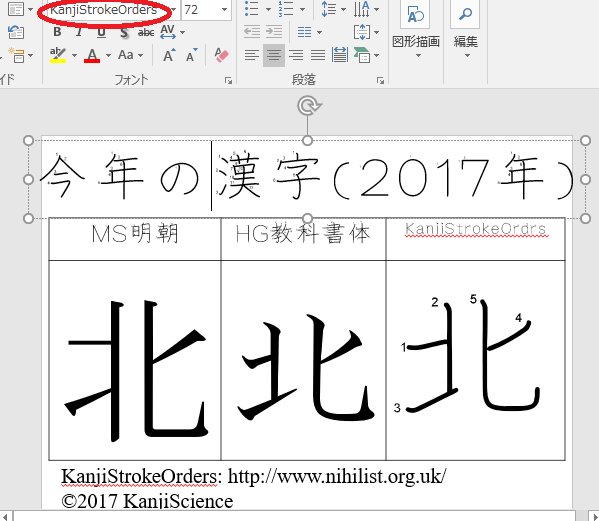Toggle Strikethrough (abc) formatting
Viewport: 599px width, 521px height.
click(146, 32)
